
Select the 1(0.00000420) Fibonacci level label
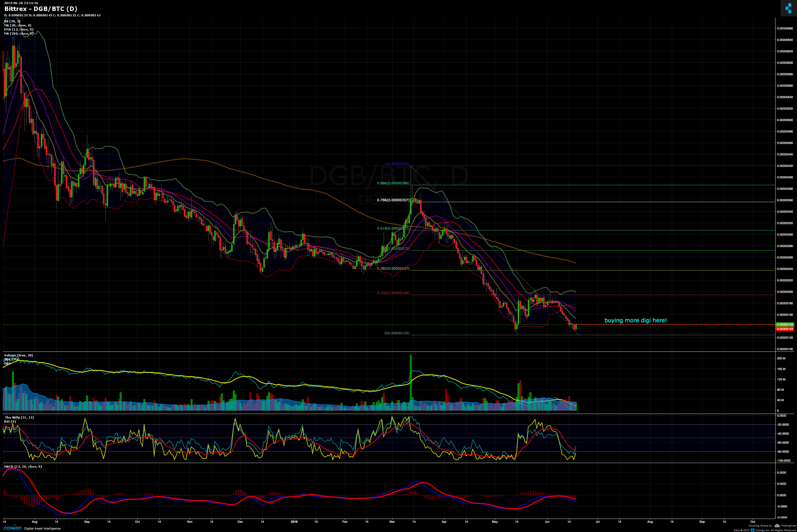(x=397, y=164)
